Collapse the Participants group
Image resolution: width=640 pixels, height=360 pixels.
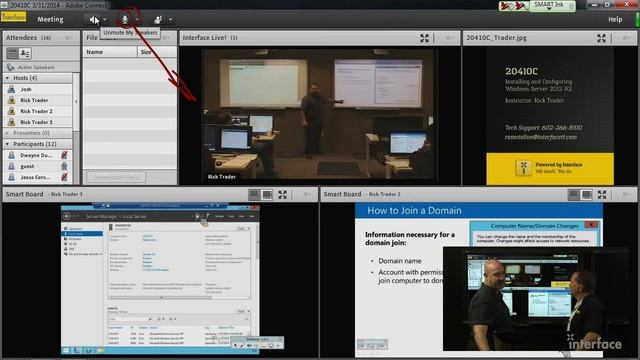click(7, 144)
